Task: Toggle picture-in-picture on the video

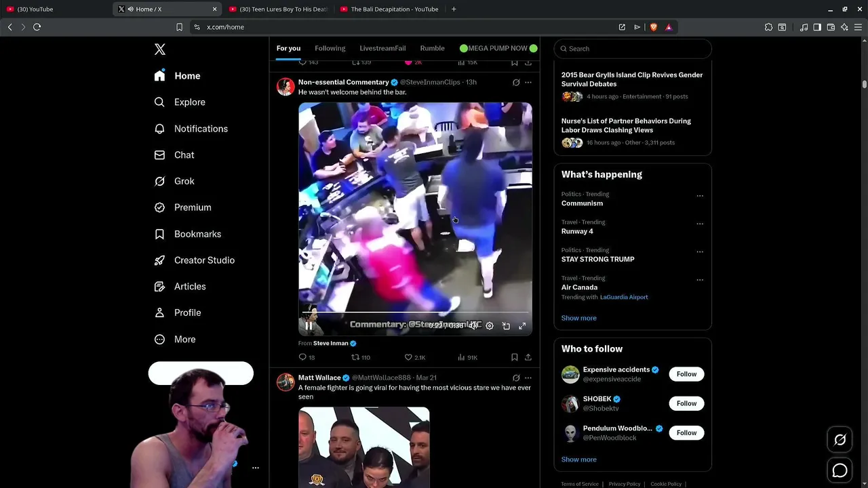Action: (506, 326)
